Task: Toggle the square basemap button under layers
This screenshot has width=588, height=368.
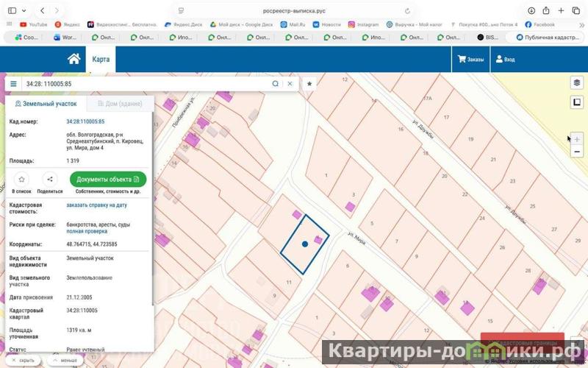Action: click(577, 102)
